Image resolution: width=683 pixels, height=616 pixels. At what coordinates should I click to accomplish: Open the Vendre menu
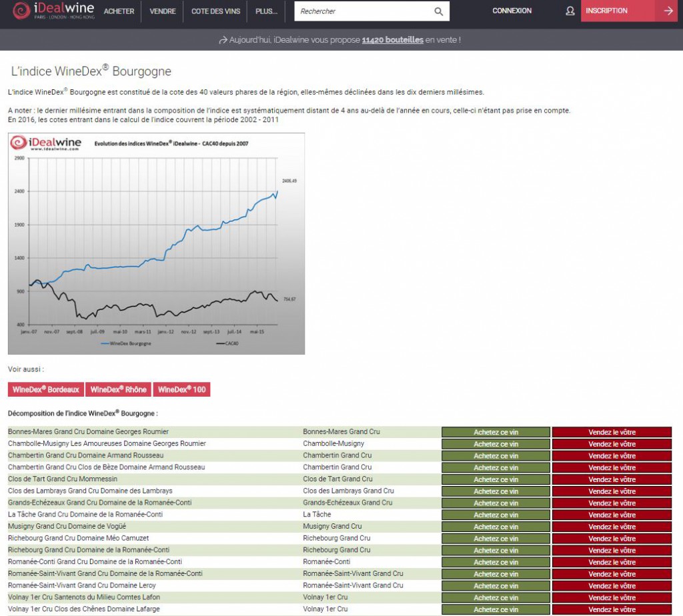coord(163,11)
